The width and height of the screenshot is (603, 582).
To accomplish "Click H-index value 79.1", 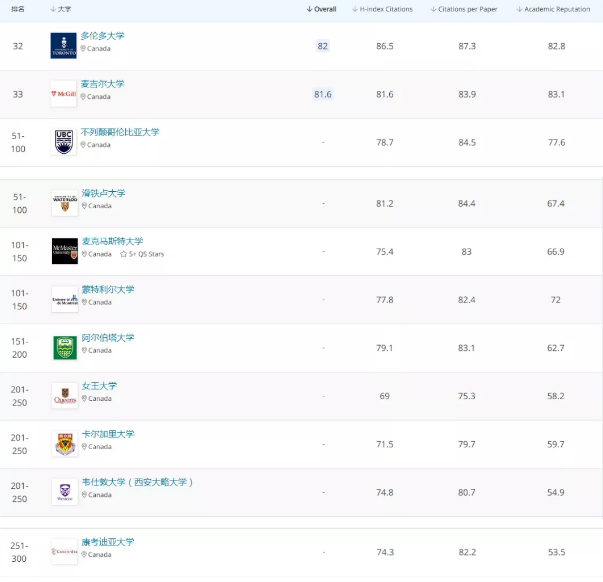I will (385, 348).
